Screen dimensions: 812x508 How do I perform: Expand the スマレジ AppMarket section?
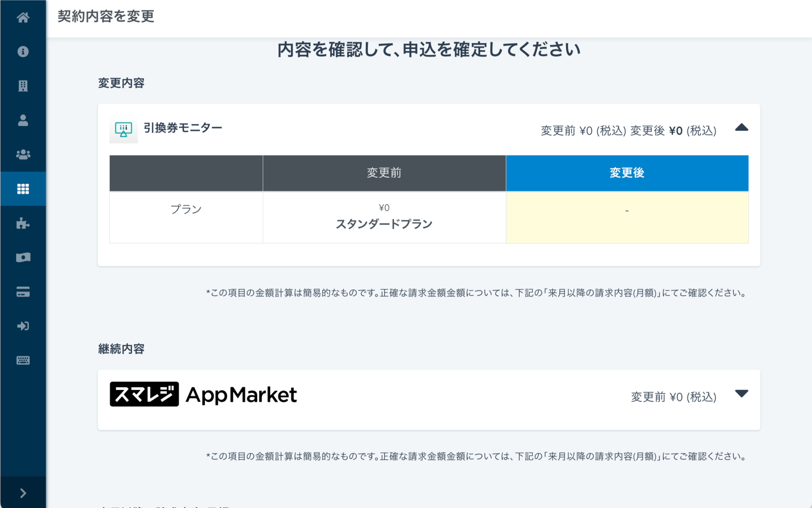[741, 394]
